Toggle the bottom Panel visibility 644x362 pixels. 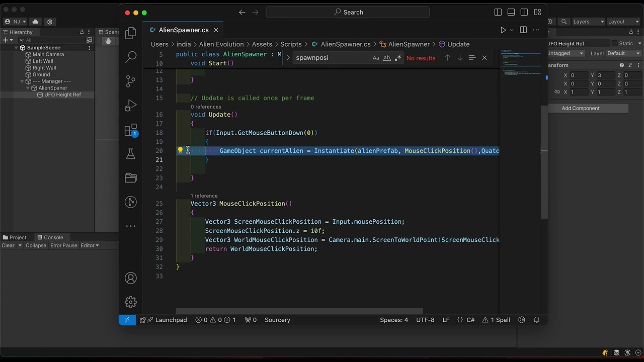(x=511, y=12)
